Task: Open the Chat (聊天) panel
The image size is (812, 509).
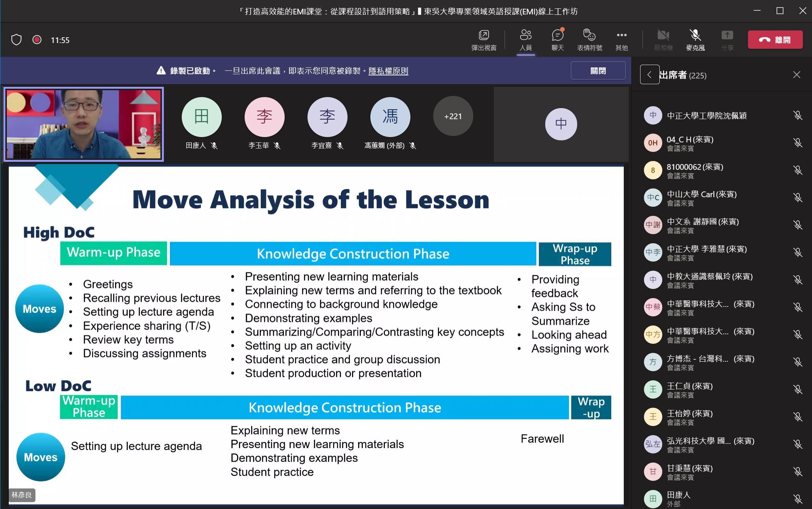Action: [x=557, y=40]
